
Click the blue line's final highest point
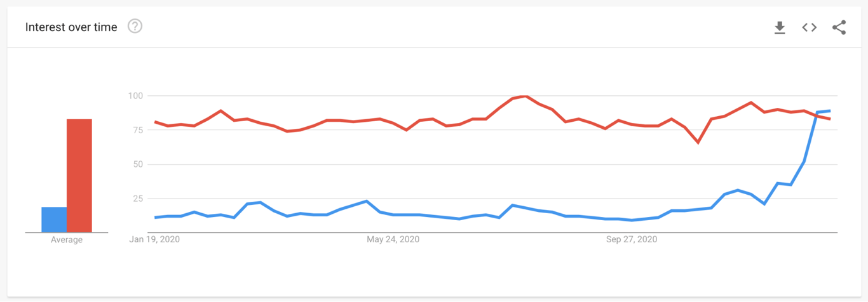[x=830, y=111]
